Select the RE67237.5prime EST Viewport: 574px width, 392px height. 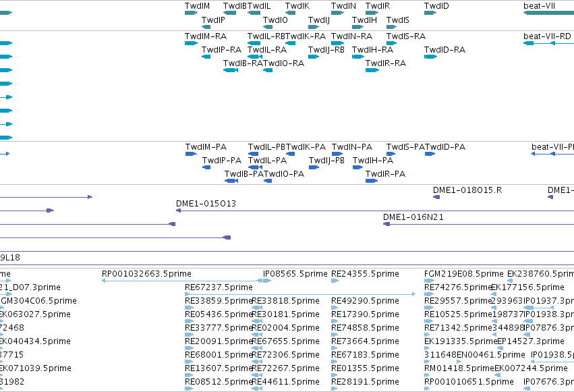tap(300, 294)
